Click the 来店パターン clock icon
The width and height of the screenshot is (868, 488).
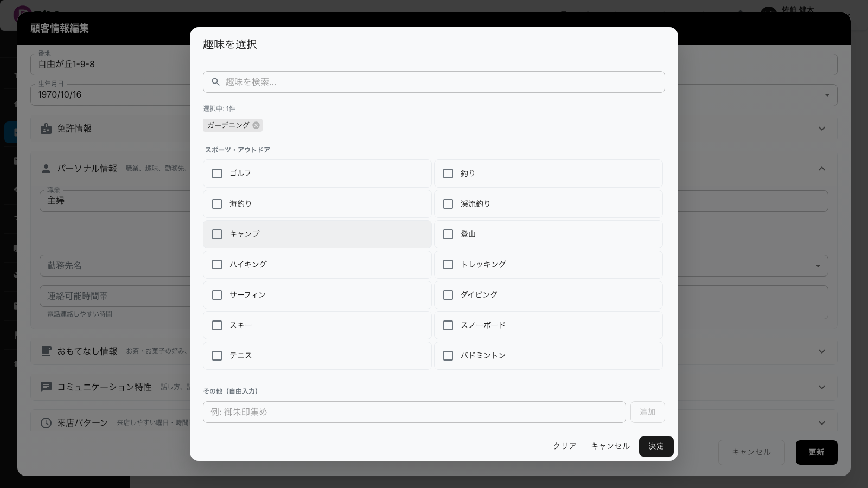pos(46,423)
